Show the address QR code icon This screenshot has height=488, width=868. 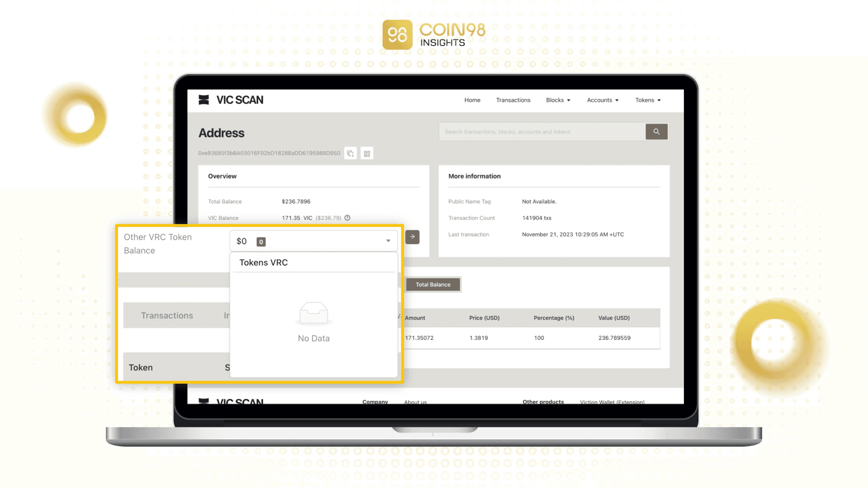[367, 154]
